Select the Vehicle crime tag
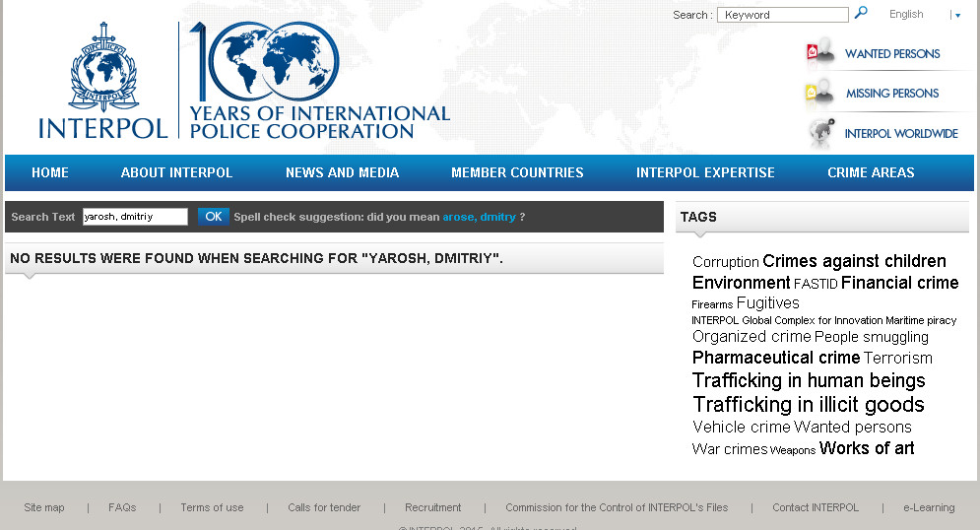Screen dimensions: 980x530 click(x=742, y=427)
